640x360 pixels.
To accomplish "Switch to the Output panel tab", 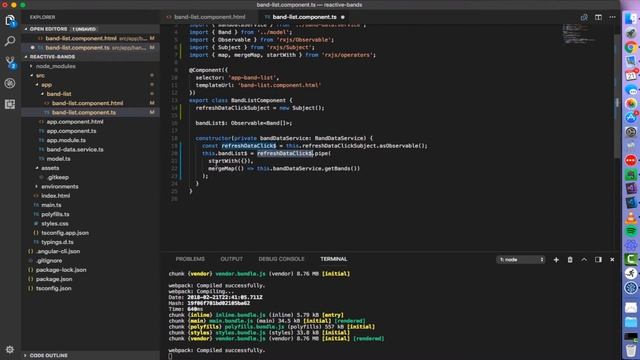I will pos(231,259).
